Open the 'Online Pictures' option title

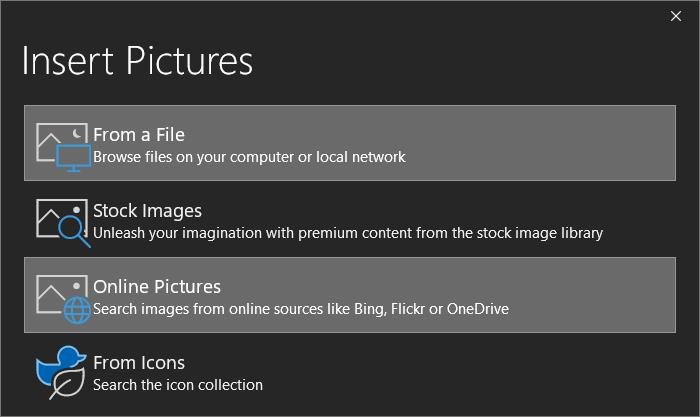coord(157,287)
